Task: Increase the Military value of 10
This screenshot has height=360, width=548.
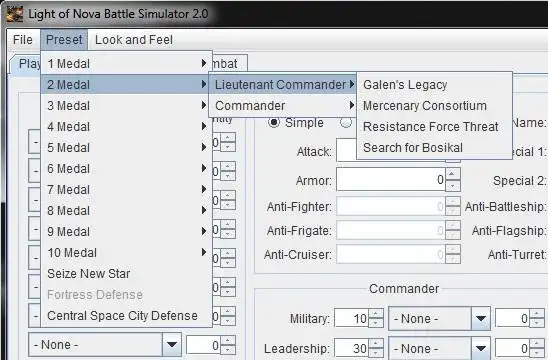Action: [376, 314]
